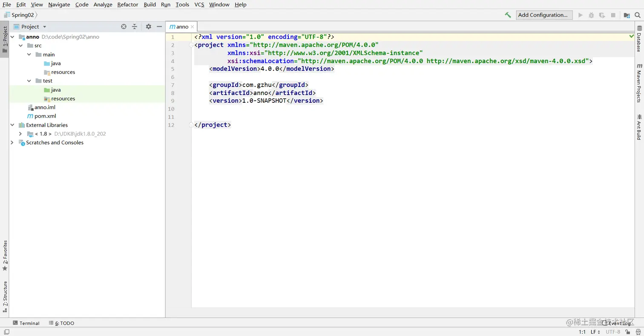Image resolution: width=644 pixels, height=336 pixels.
Task: Open the LF line separator dropdown
Action: 595,332
